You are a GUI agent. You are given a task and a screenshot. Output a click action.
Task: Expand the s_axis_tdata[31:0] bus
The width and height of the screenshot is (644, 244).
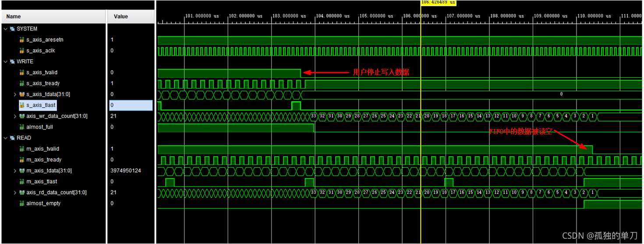(x=15, y=94)
